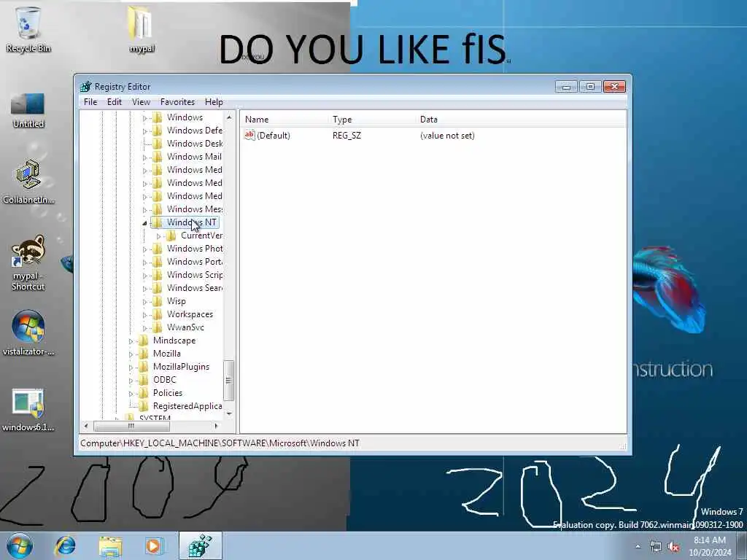Click the Wisp folder icon
Screen dimensions: 747x560
158,301
